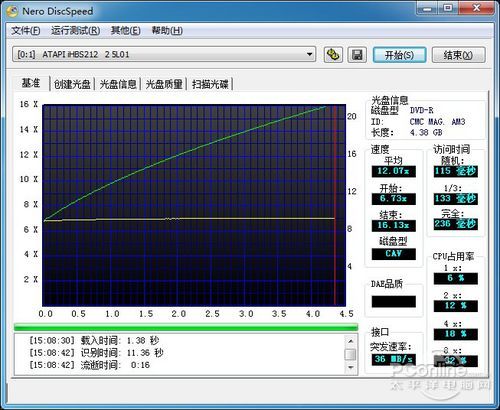Click the burst rate 36 MB/s value
Screen dimensions: 500x410
click(x=394, y=359)
